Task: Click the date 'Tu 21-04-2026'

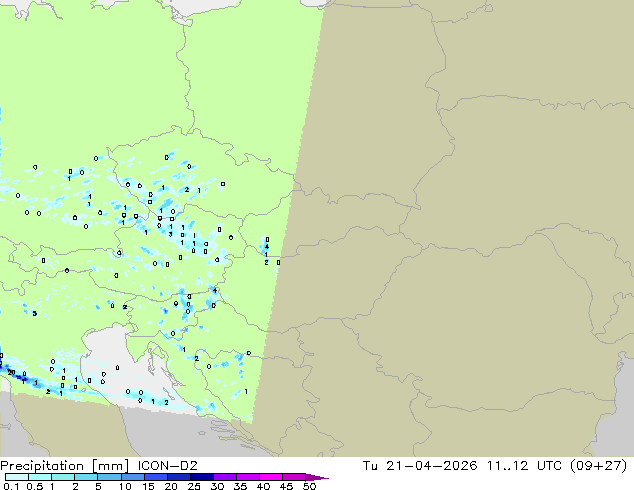Action: tap(420, 466)
